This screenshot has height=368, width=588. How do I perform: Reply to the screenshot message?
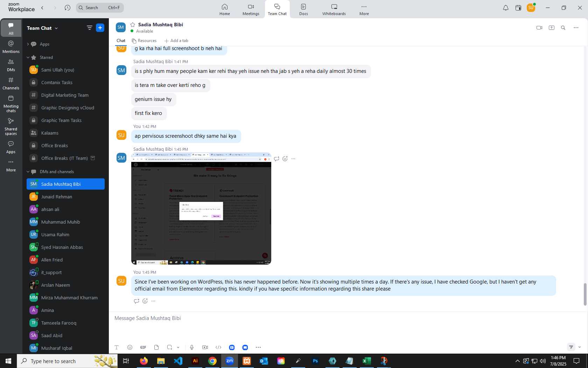pos(276,159)
